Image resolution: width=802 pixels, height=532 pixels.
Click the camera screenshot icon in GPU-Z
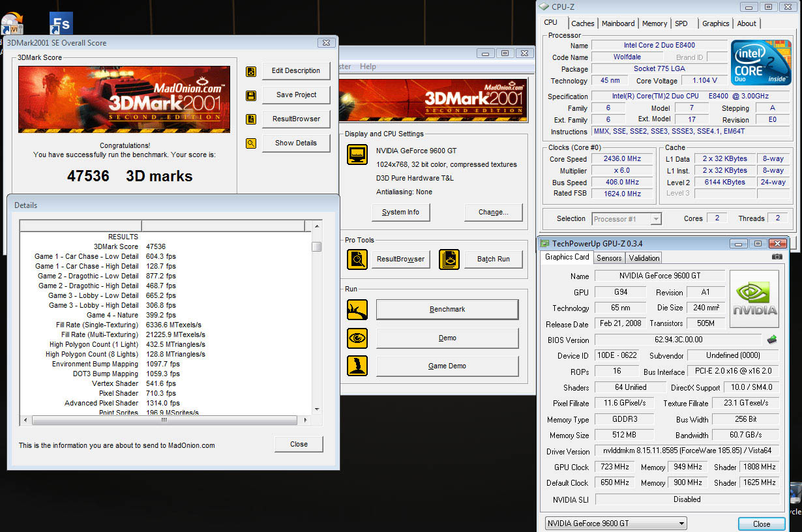click(777, 257)
